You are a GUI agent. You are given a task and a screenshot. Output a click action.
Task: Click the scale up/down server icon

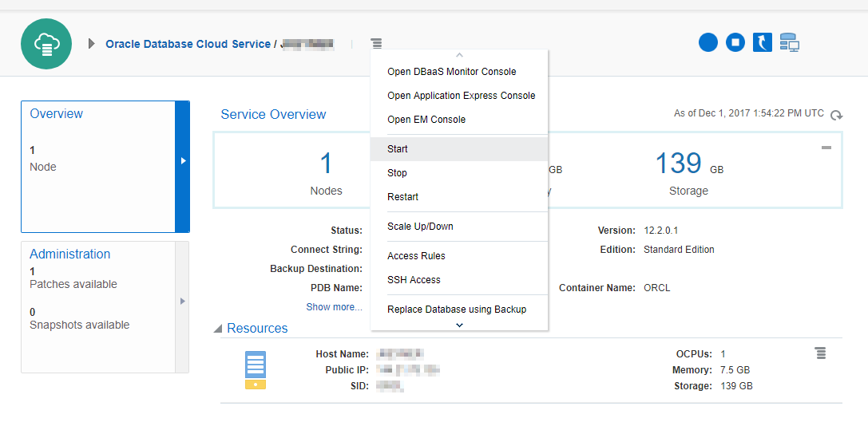790,42
